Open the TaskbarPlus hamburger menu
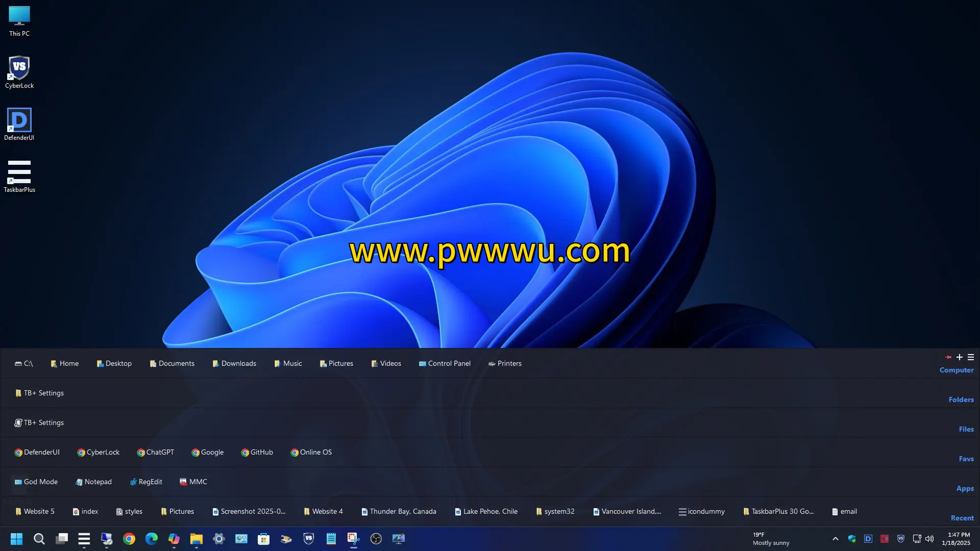 (x=971, y=357)
